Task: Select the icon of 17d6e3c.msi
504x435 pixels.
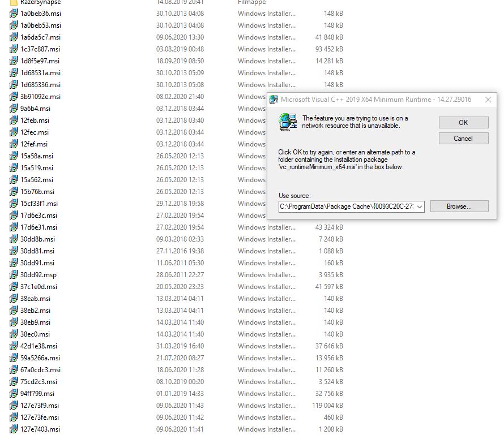Action: pos(14,216)
